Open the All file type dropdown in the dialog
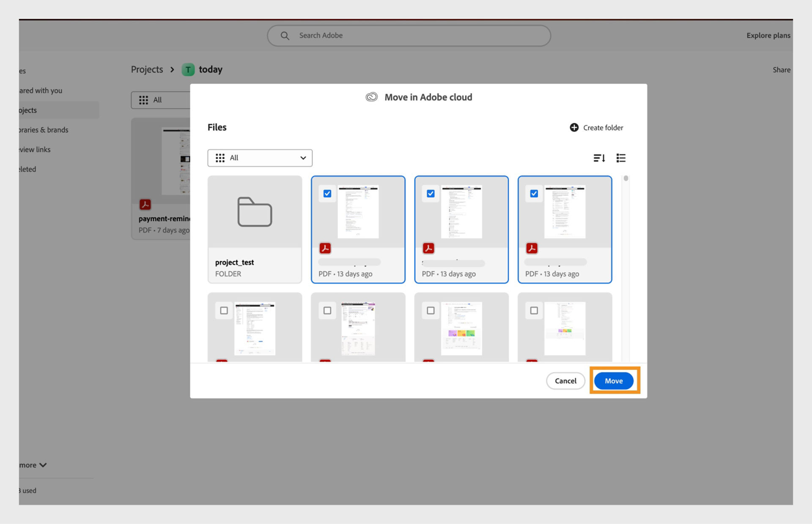Image resolution: width=812 pixels, height=524 pixels. (x=260, y=158)
